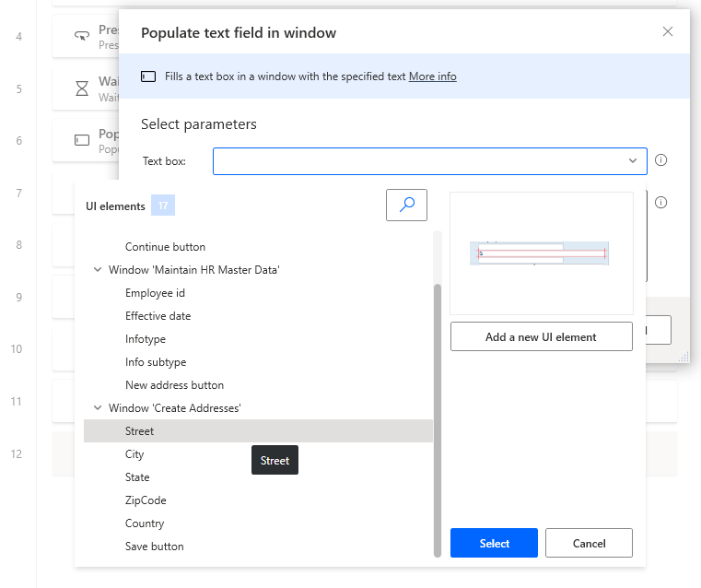Open the Text box dropdown arrow
The height and width of the screenshot is (588, 701).
click(633, 160)
